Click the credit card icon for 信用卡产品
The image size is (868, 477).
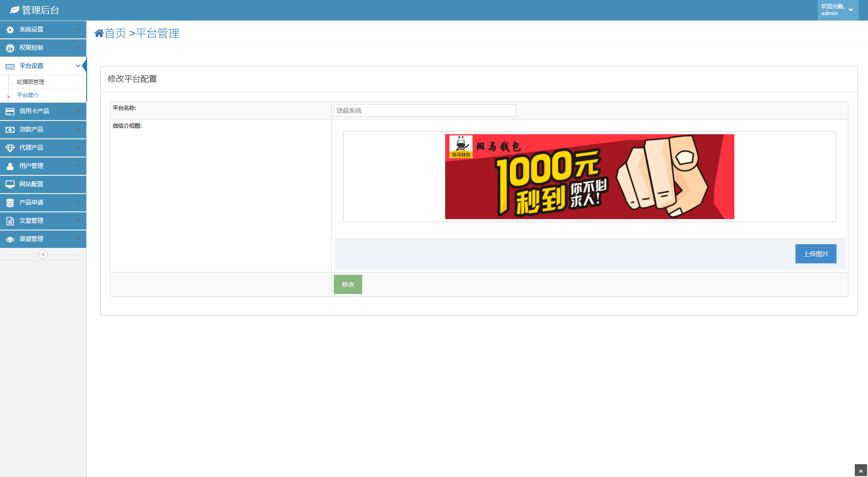pos(10,111)
